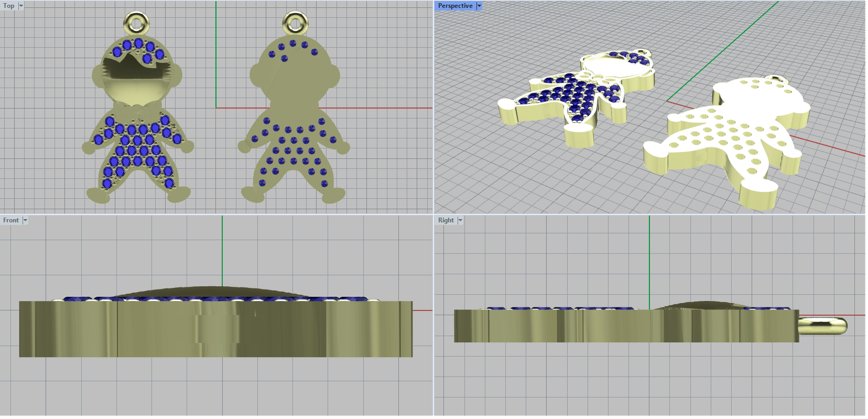This screenshot has width=868, height=419.
Task: Select the white drilled pendant in Perspective view
Action: coord(727,136)
